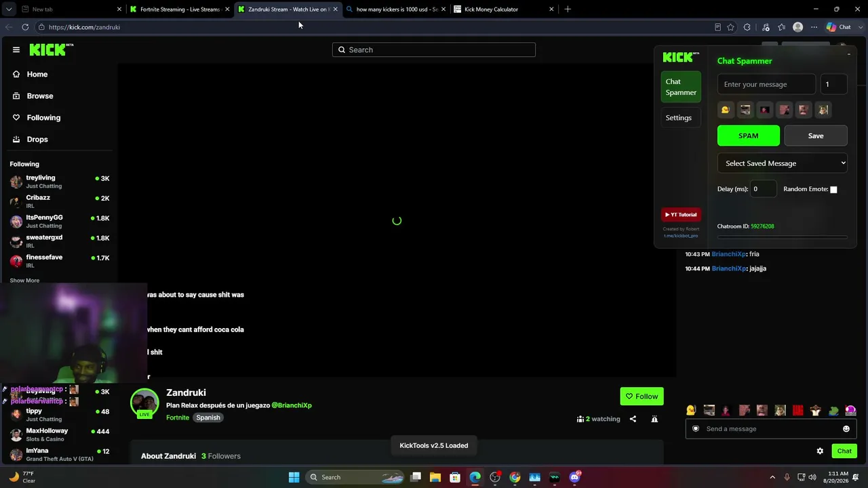Switch to the Chat Spammer tab
The image size is (868, 488).
pyautogui.click(x=681, y=87)
